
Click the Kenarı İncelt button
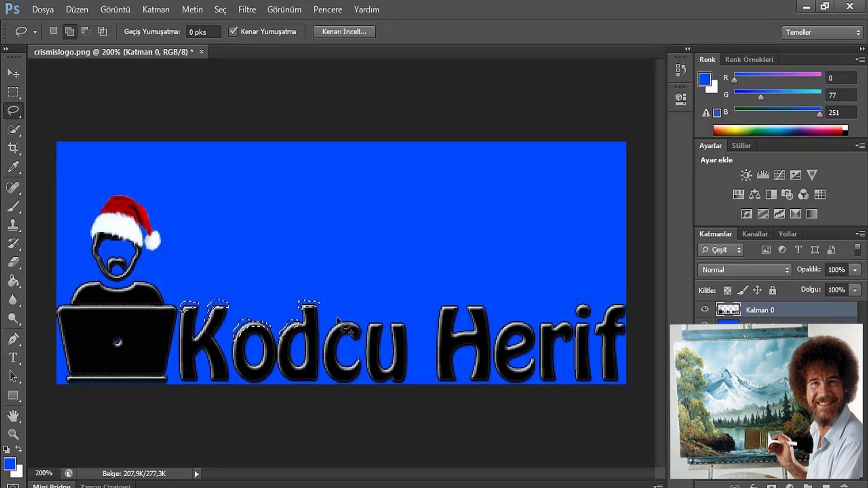click(344, 31)
